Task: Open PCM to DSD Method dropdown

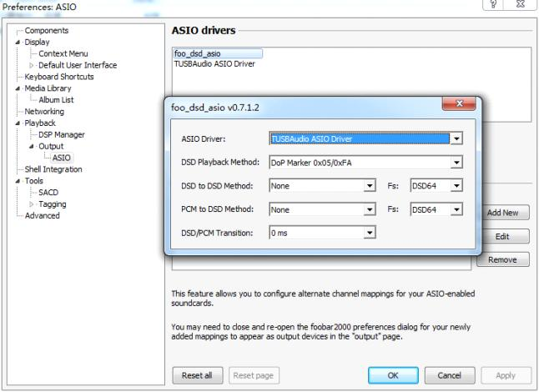Action: pyautogui.click(x=370, y=210)
